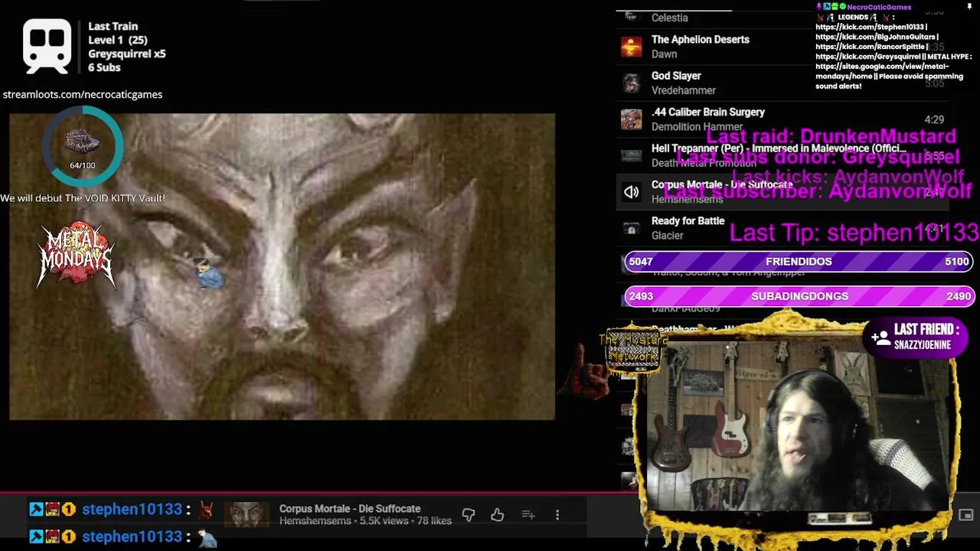Select The Aphelion Deserts track title
Screen dimensions: 980x551
tap(700, 39)
